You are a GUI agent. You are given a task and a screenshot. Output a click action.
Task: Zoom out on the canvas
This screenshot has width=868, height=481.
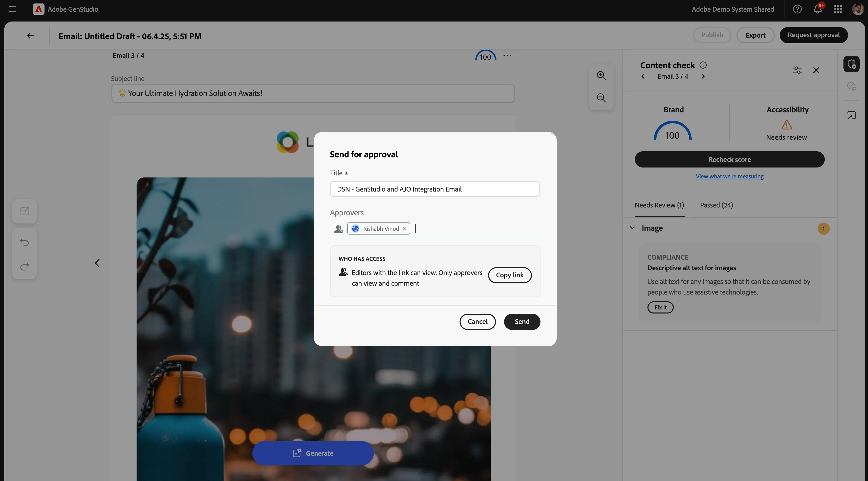coord(601,98)
